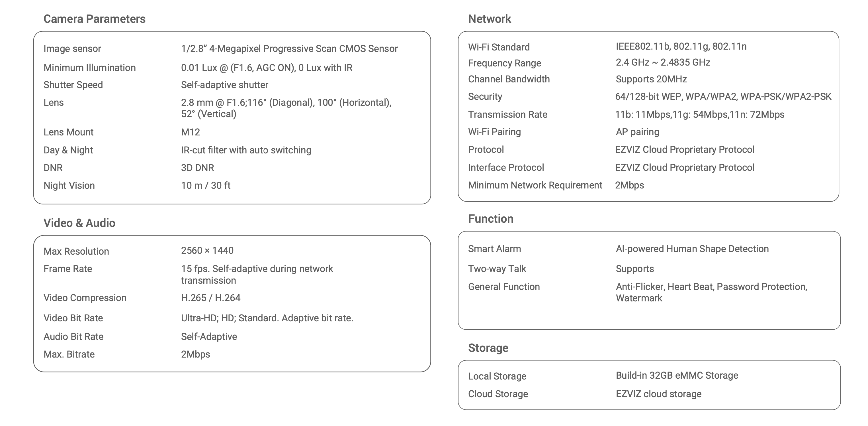This screenshot has height=426, width=868.
Task: Select the Night Vision row label
Action: pos(69,186)
